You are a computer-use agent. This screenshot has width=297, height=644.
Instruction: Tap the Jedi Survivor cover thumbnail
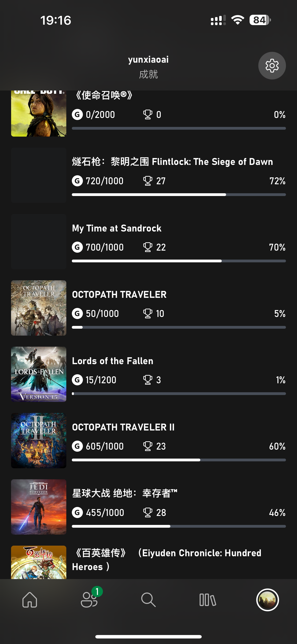(39, 507)
